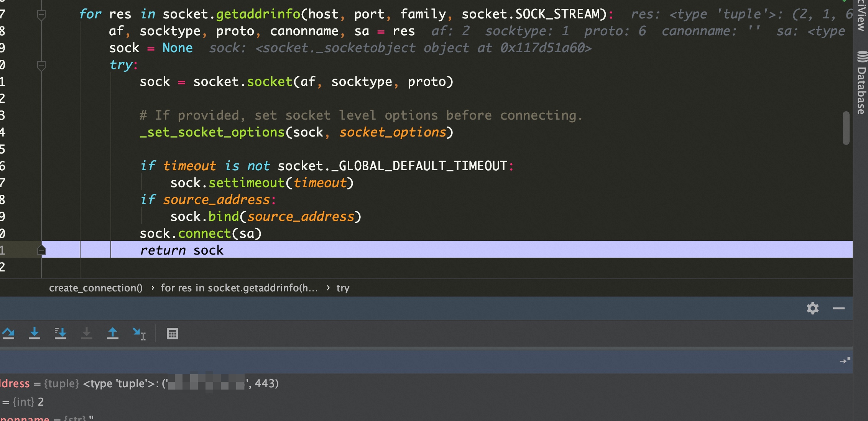Open debug panel settings gear

[812, 308]
